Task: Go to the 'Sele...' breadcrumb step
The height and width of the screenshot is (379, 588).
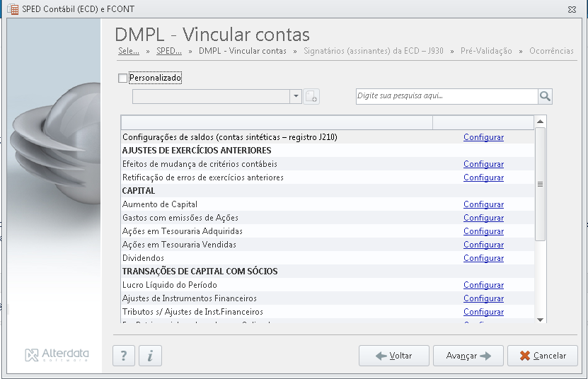Action: 129,51
